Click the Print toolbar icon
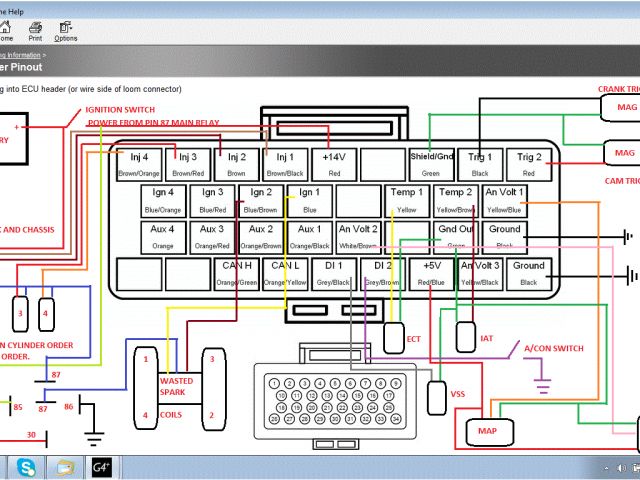The image size is (640, 480). point(35,29)
